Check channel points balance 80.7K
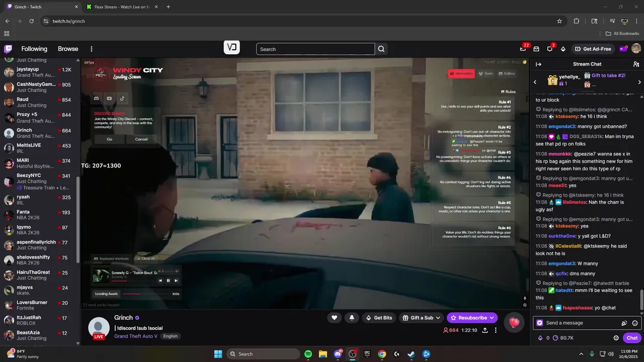 point(563,338)
